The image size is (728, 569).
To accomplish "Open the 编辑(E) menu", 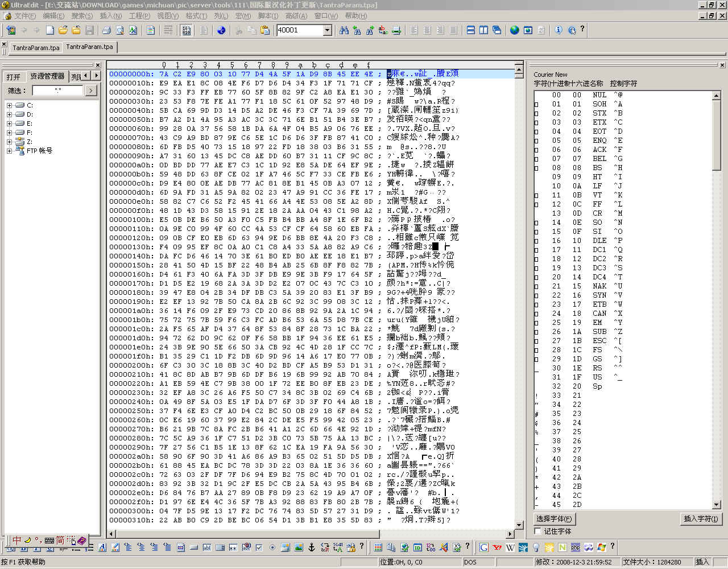I will (x=53, y=16).
